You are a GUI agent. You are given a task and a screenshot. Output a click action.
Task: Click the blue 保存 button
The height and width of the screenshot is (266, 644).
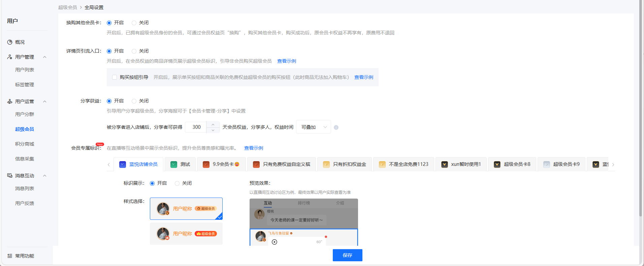point(348,255)
